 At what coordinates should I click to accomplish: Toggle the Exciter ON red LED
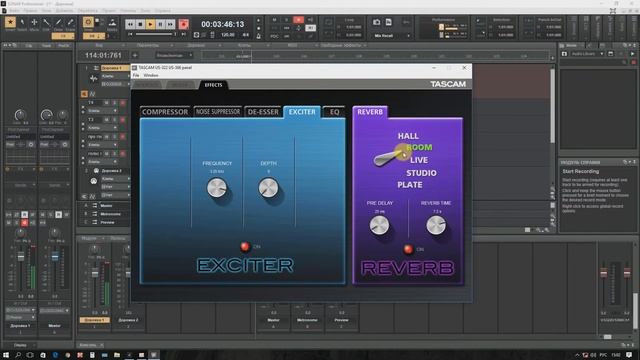[x=245, y=247]
